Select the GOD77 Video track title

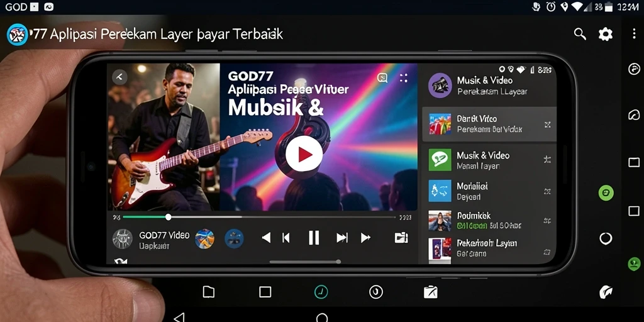164,235
